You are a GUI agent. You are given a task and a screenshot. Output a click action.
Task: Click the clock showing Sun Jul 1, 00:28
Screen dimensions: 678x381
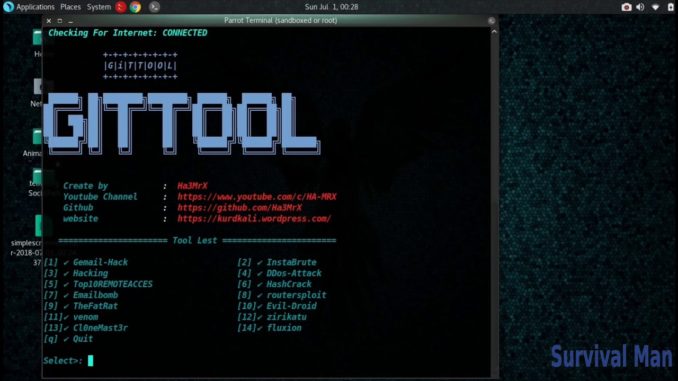coord(331,7)
